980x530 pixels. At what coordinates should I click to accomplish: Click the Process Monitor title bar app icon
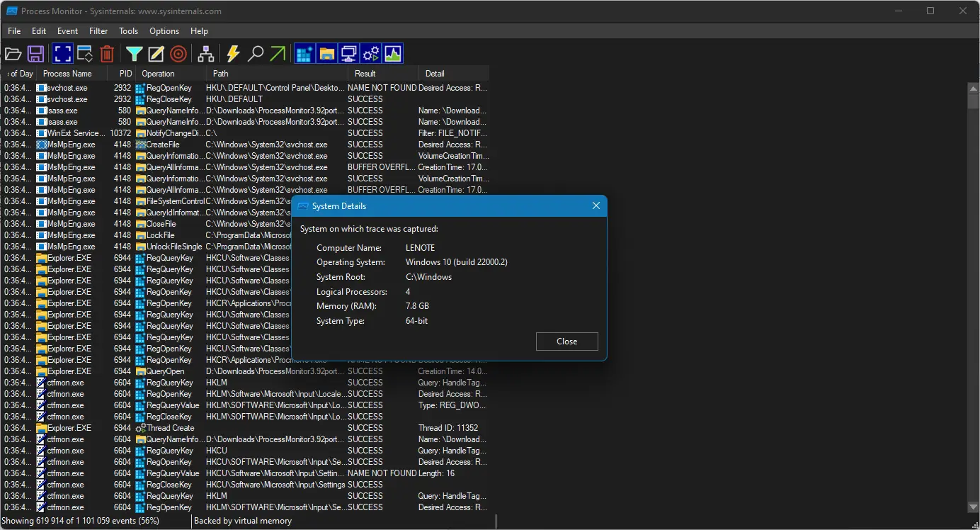pyautogui.click(x=11, y=11)
